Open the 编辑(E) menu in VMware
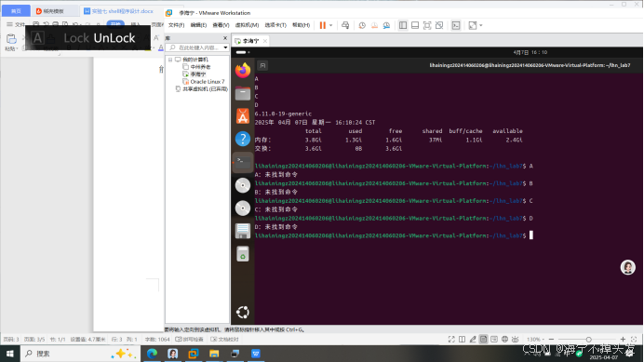The width and height of the screenshot is (644, 362). click(x=198, y=25)
